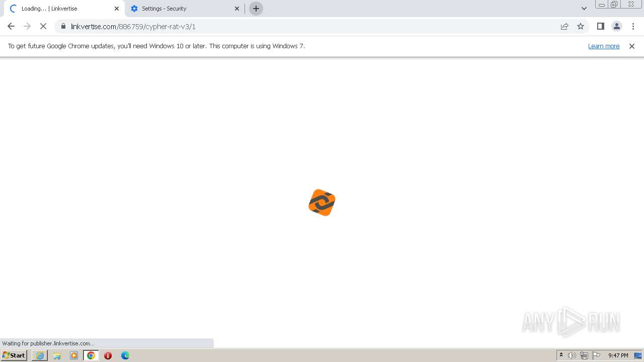Image resolution: width=644 pixels, height=362 pixels.
Task: Open the volume speaker tray icon
Action: 572,355
